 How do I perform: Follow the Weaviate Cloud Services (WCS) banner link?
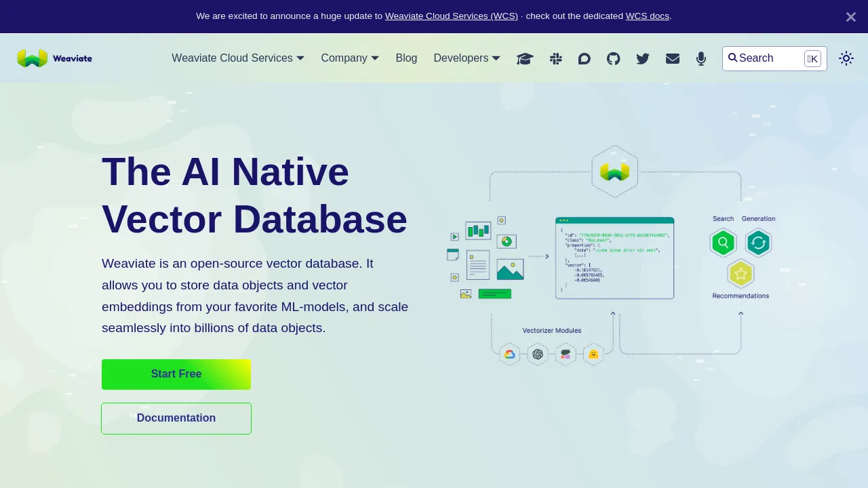coord(452,16)
